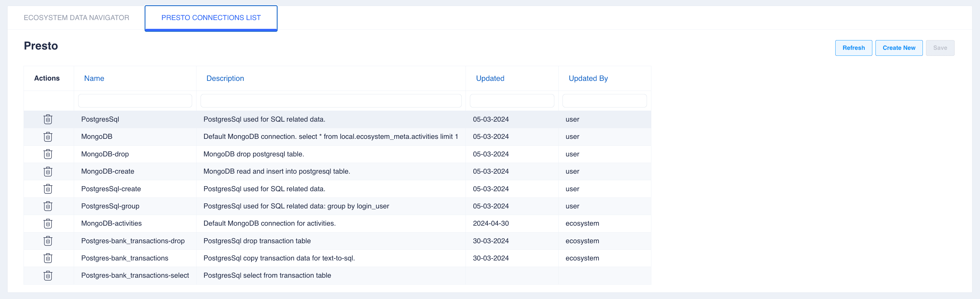Click Create New connection button
The image size is (980, 299).
tap(899, 48)
